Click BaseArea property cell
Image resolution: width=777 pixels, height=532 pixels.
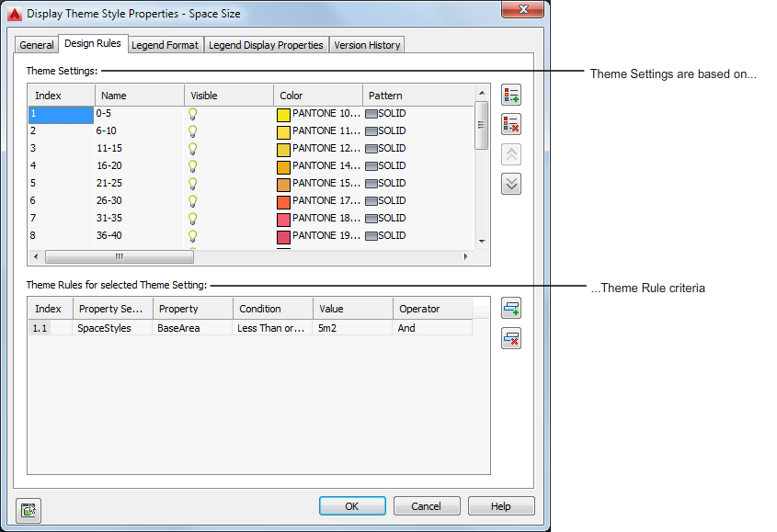tap(192, 328)
